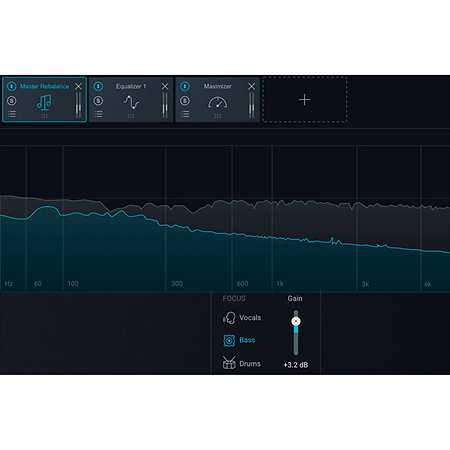Add a new module with plus slot
The width and height of the screenshot is (450, 450).
pos(305,100)
